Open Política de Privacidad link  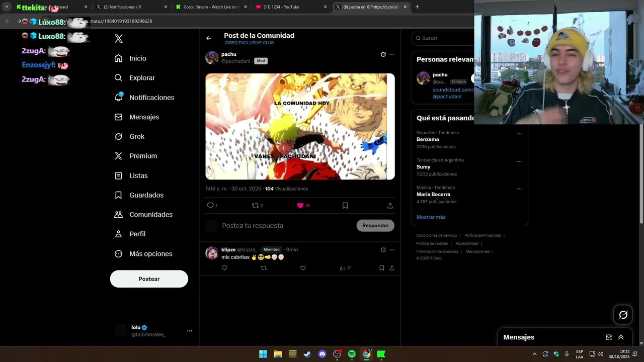tap(482, 235)
